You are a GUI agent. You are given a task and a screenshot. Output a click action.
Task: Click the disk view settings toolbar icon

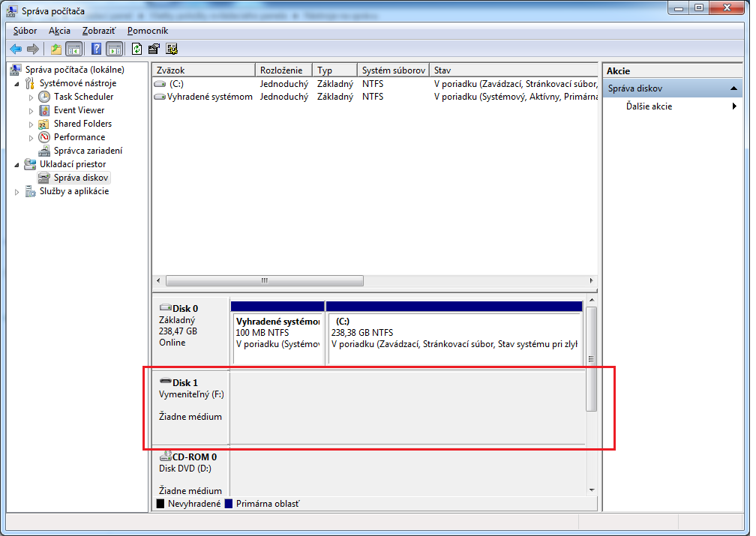coord(172,49)
